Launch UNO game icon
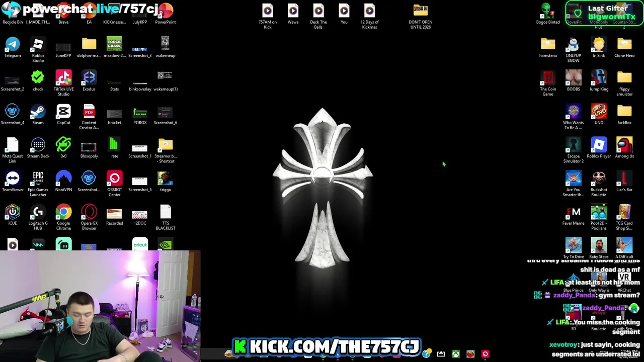644x362 pixels. click(599, 114)
